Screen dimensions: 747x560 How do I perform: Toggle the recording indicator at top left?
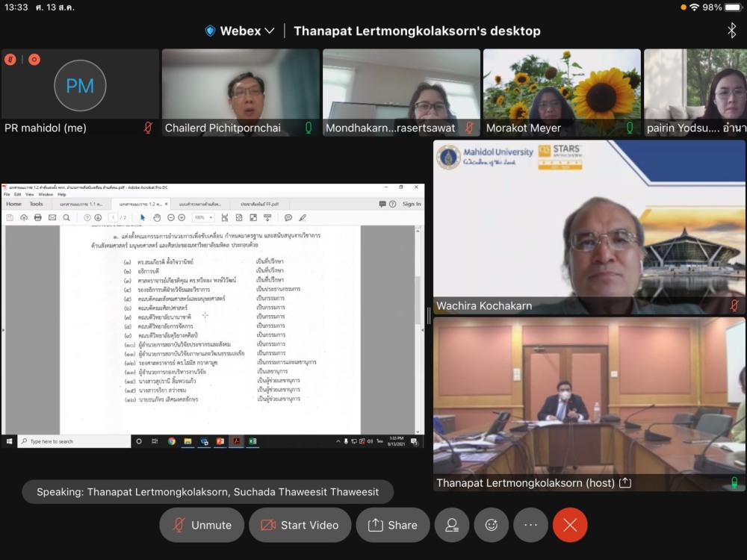coord(34,60)
